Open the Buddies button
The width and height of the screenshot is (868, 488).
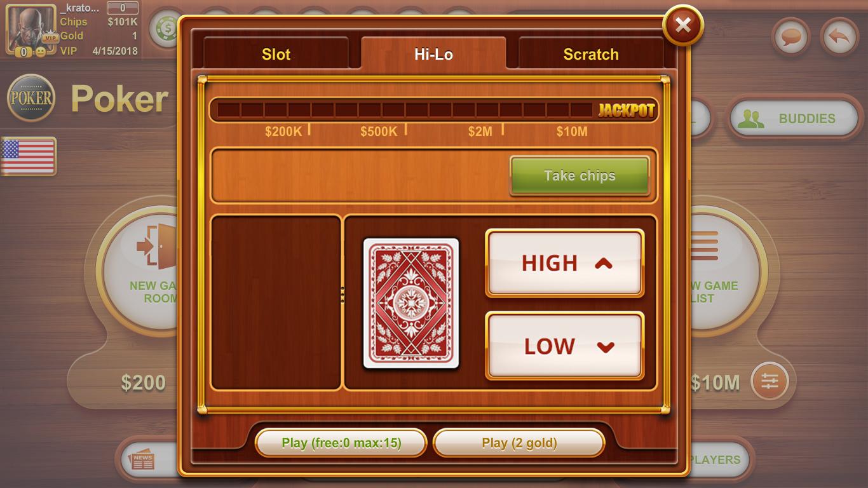(x=794, y=118)
